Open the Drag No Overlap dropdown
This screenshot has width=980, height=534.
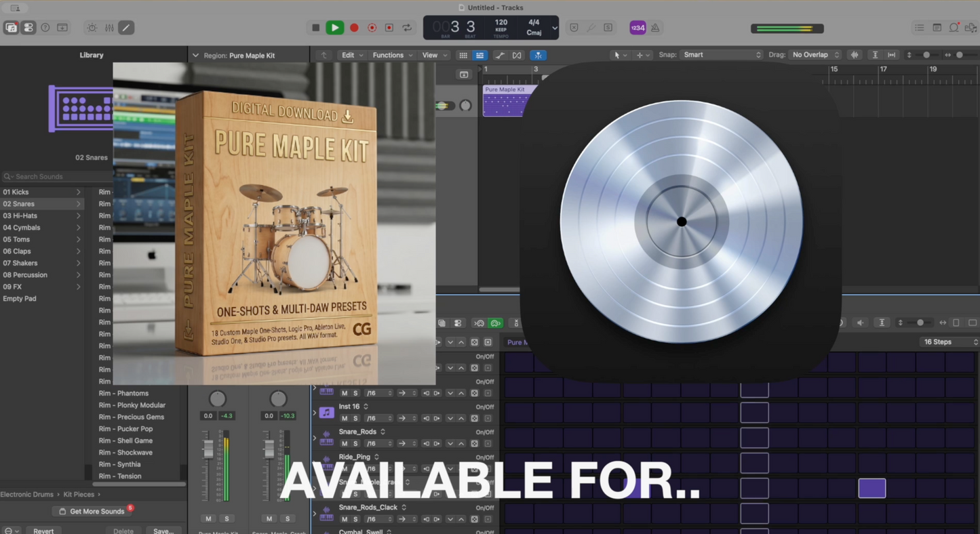815,55
